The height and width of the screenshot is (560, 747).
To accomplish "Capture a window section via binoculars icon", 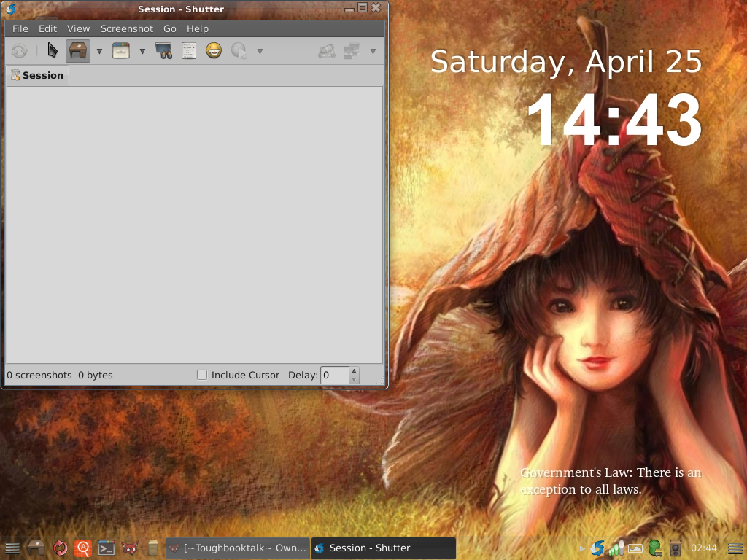I will [x=163, y=50].
